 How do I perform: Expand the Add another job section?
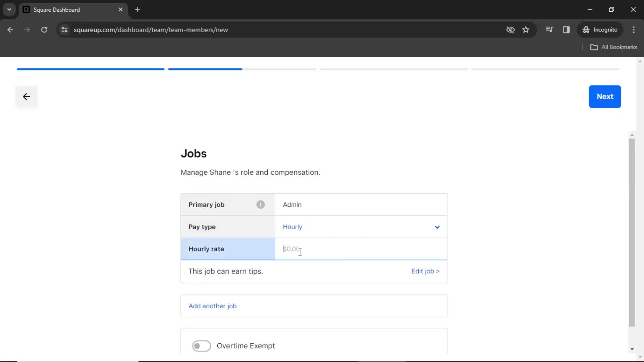[213, 305]
